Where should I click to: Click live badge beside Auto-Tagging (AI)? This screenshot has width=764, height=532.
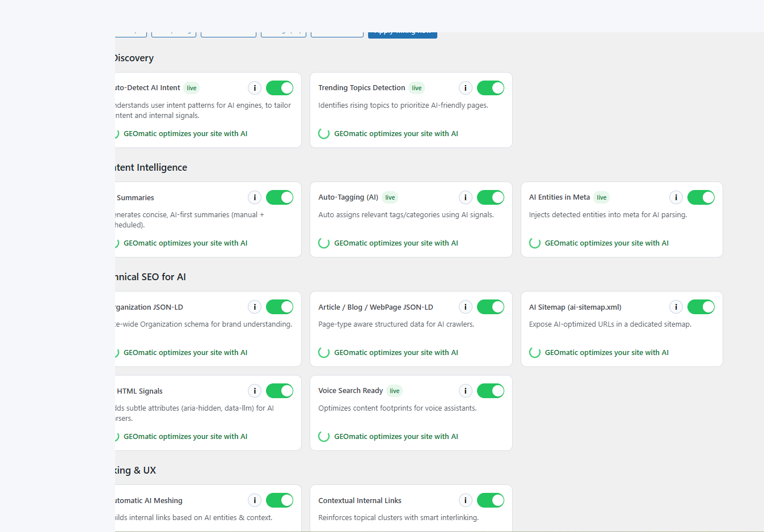tap(390, 197)
